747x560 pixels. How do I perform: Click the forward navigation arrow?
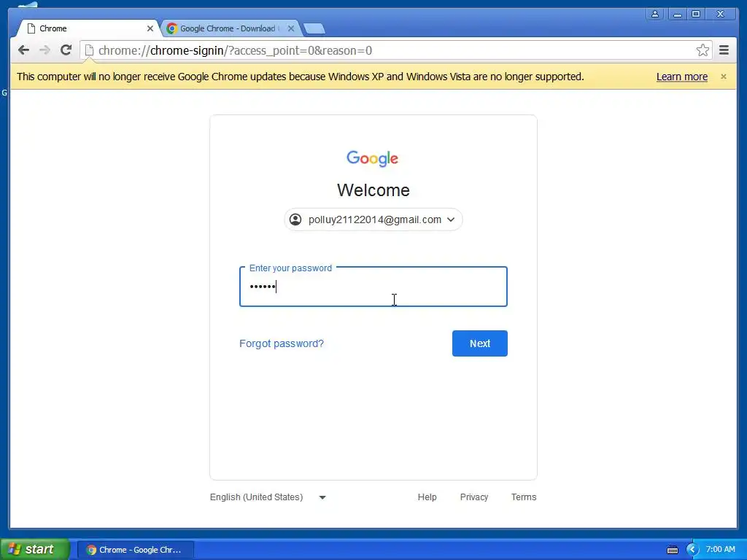pos(44,50)
